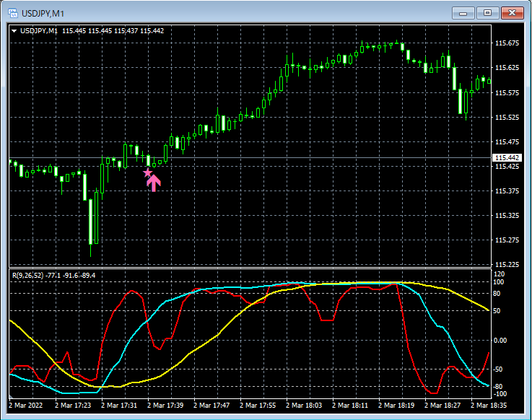Click the indicator scale value 120

(x=500, y=274)
